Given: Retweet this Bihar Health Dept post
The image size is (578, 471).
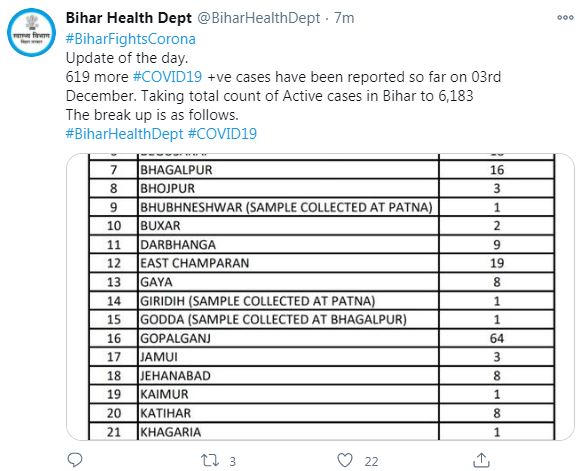Looking at the screenshot, I should pyautogui.click(x=210, y=460).
